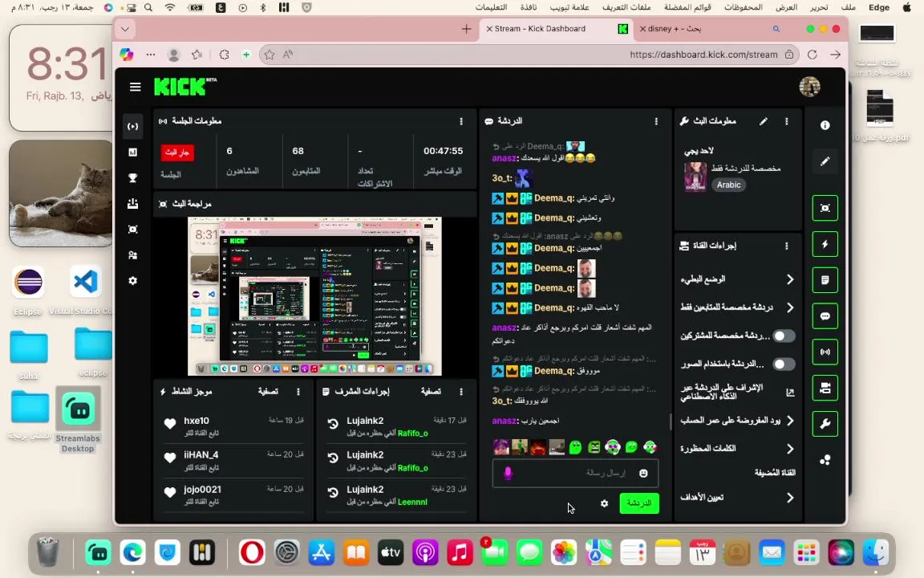The image size is (924, 578).
Task: Open the activity feed panel three-dot menu
Action: [298, 392]
